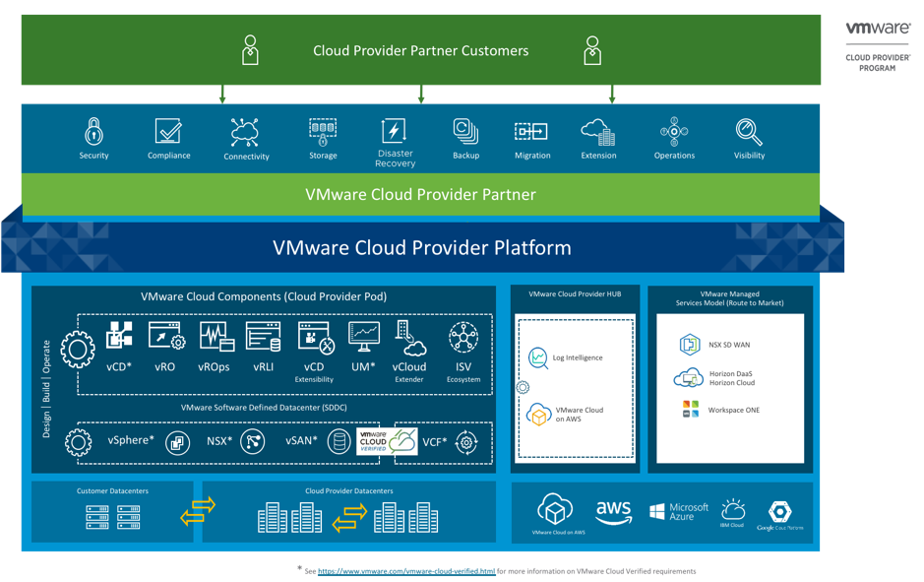Click 'VMware Software Defined Datacenter (SDDC)' label
Viewport: 924px width, 582px height.
coord(264,408)
